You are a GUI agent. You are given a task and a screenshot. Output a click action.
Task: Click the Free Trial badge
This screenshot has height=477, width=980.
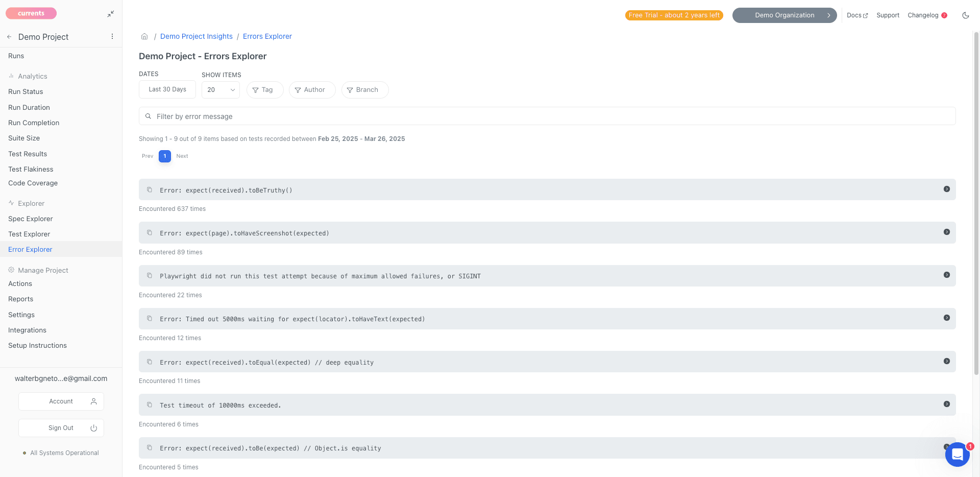pyautogui.click(x=674, y=15)
